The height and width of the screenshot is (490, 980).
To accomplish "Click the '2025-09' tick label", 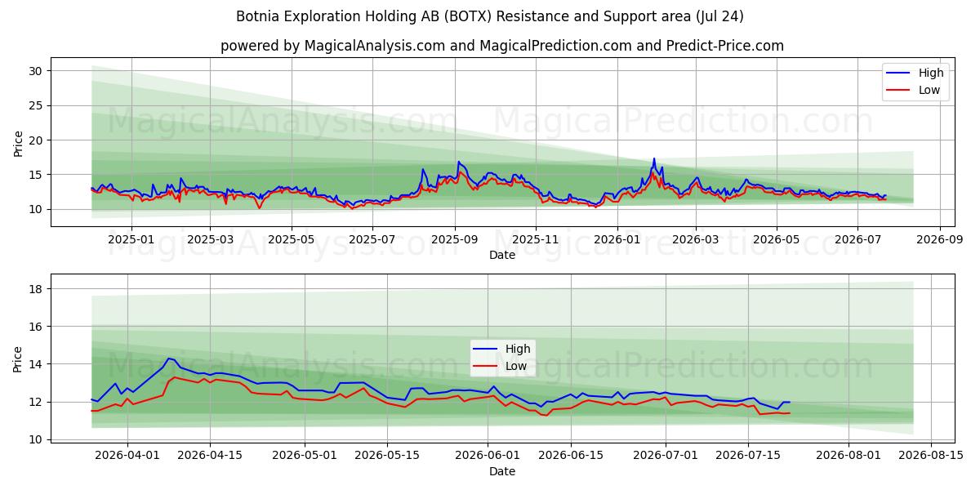I will [455, 240].
